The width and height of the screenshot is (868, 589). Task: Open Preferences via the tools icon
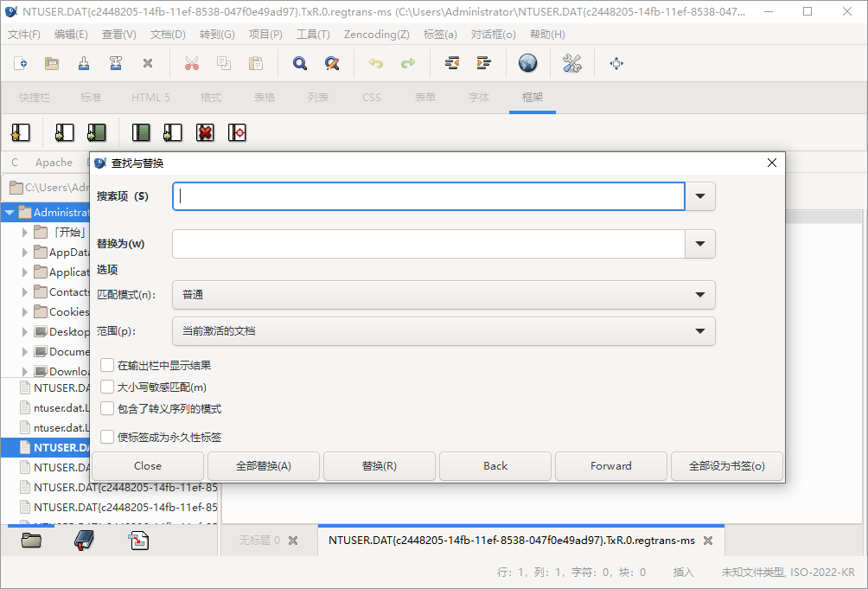coord(572,63)
